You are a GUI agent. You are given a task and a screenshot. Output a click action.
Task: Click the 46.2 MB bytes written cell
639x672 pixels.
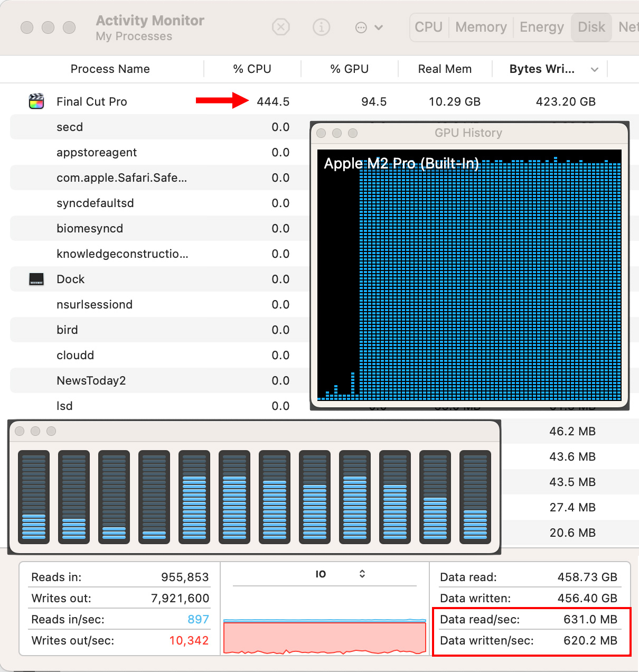click(x=572, y=431)
